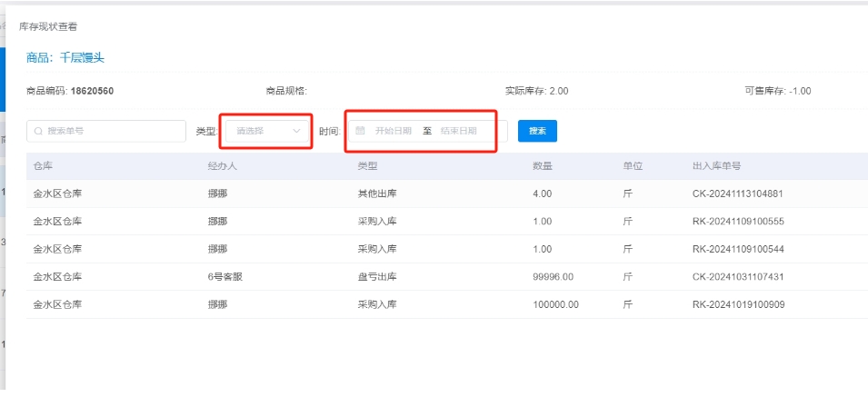This screenshot has height=407, width=868.
Task: Click the 类型 table column header
Action: tap(367, 166)
